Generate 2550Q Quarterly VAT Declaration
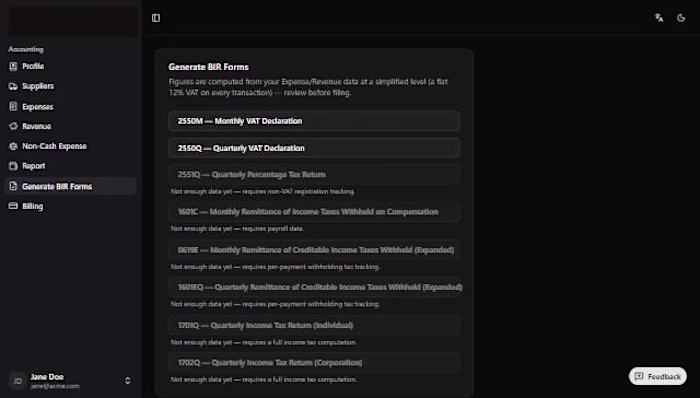The height and width of the screenshot is (398, 700). [314, 148]
